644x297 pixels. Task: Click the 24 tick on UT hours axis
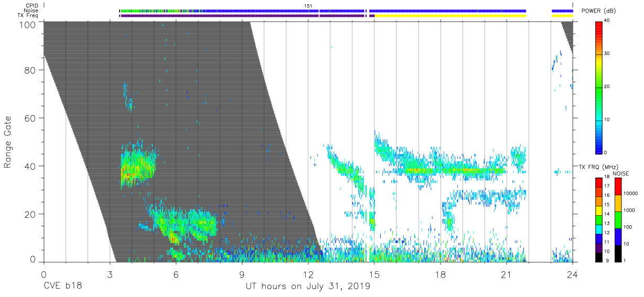pyautogui.click(x=573, y=274)
